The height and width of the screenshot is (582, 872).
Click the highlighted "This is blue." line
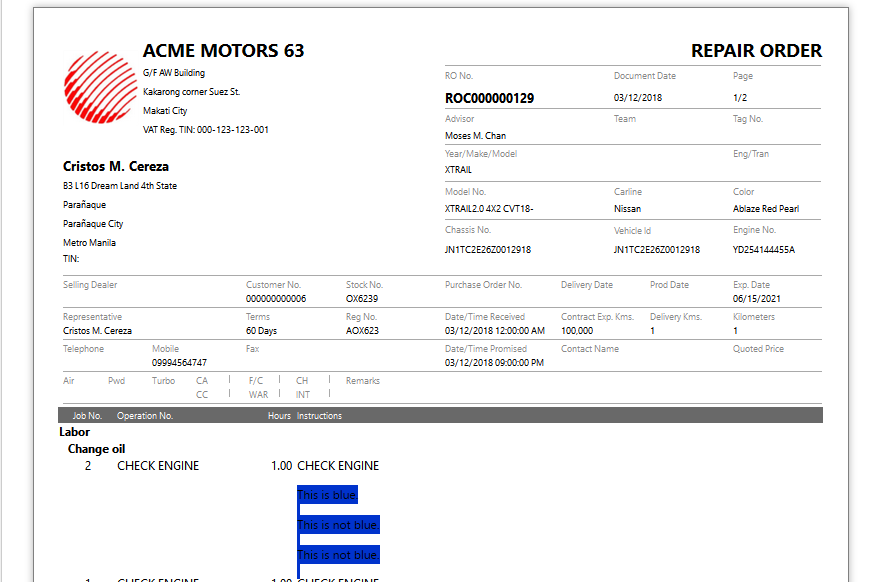tap(327, 495)
